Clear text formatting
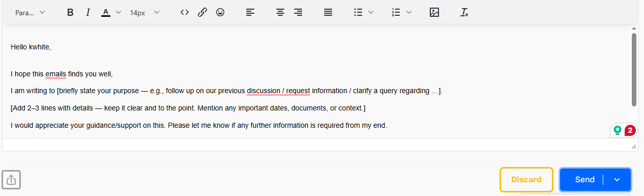Image resolution: width=644 pixels, height=196 pixels. tap(464, 13)
